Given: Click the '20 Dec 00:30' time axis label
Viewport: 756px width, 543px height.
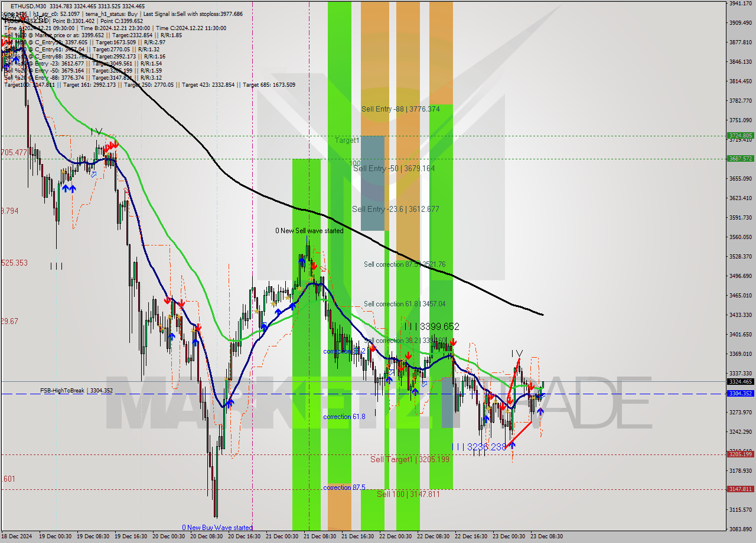Looking at the screenshot, I should 168,537.
